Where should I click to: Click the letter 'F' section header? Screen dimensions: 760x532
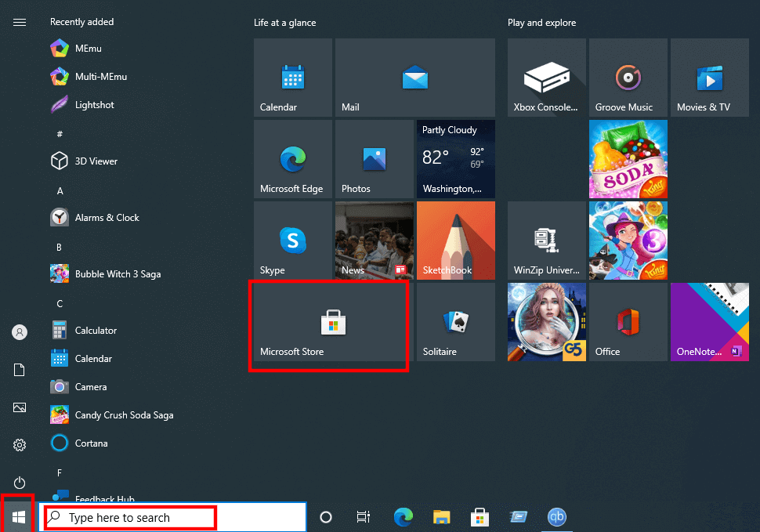59,473
